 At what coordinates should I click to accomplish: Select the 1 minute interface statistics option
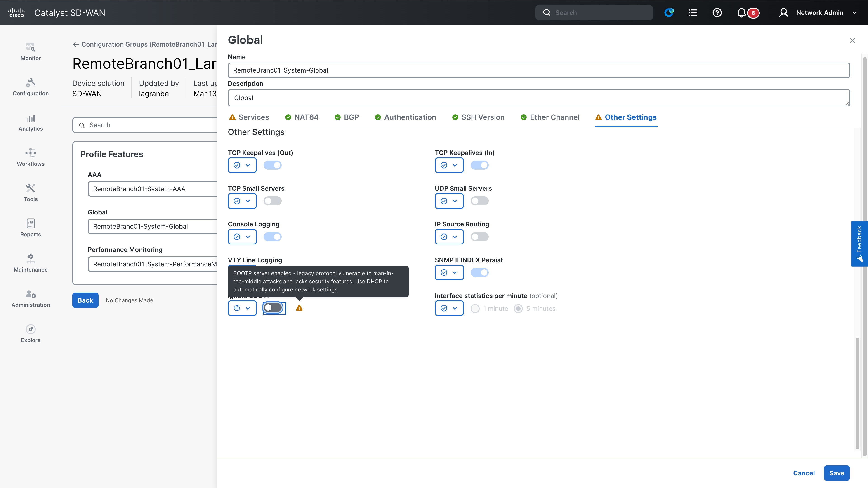click(x=475, y=308)
